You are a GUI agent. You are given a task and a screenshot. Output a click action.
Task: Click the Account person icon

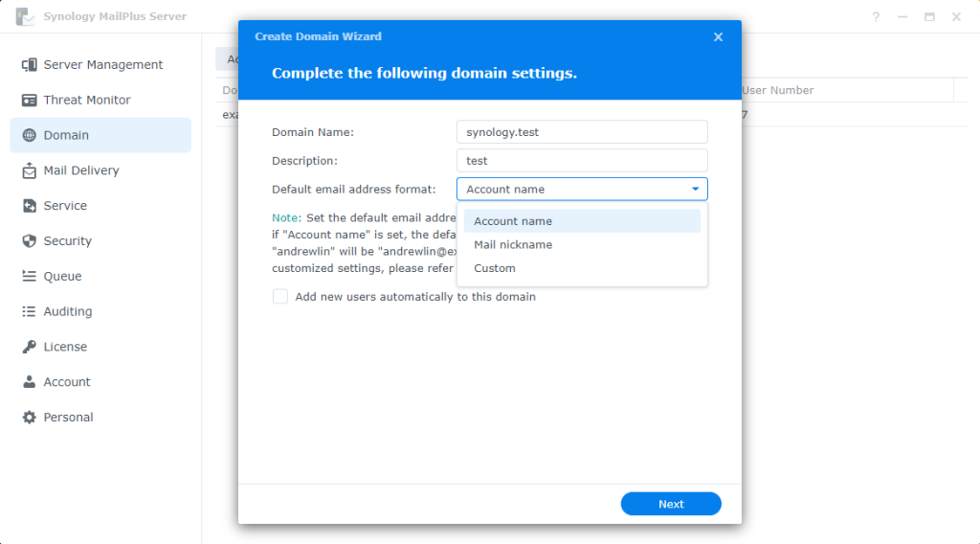[29, 381]
